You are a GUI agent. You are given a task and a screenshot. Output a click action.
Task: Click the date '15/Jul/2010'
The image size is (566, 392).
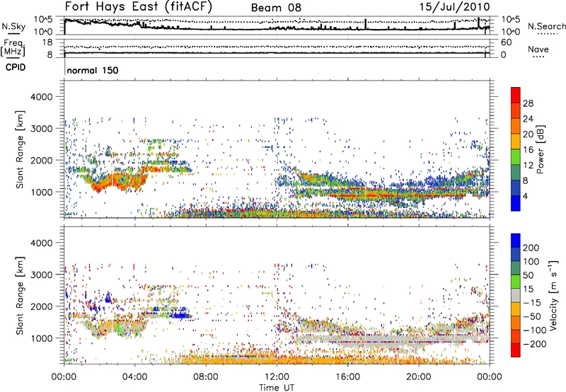(x=455, y=7)
